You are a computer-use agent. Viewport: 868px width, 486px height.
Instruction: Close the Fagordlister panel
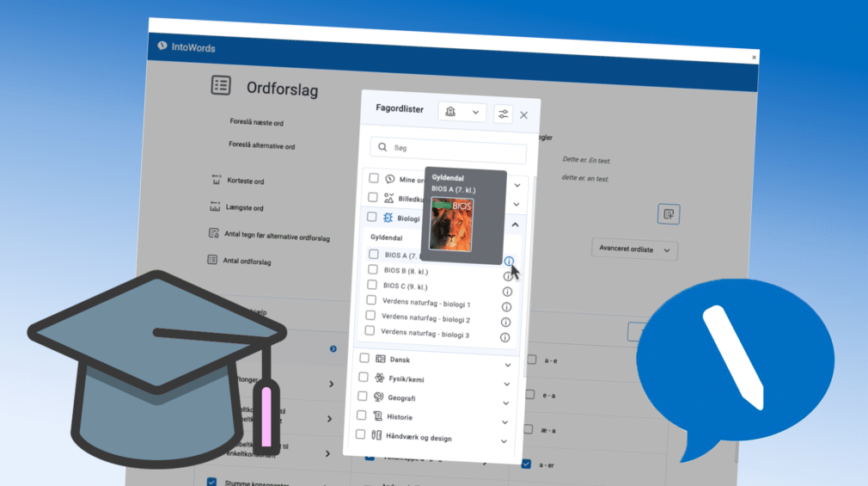click(x=523, y=114)
